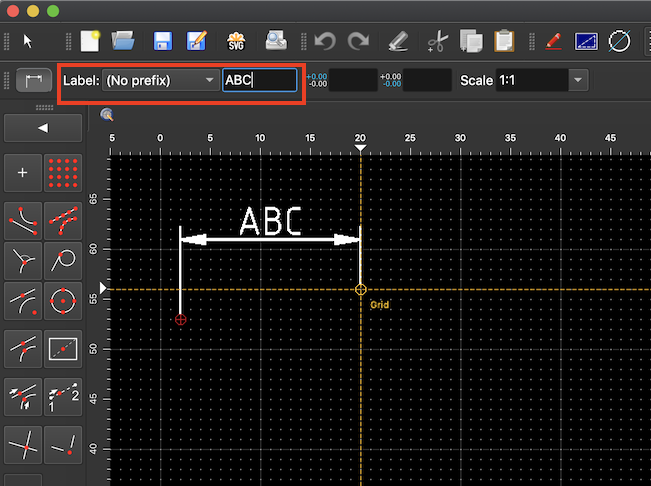Paste from the clipboard icon
Image resolution: width=651 pixels, height=486 pixels.
tap(504, 41)
